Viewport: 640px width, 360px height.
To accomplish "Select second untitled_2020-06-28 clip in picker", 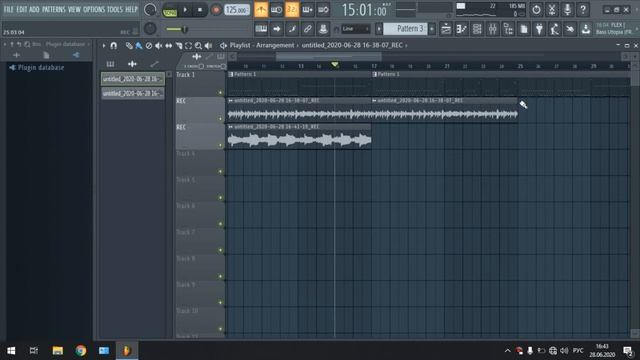I will pos(133,93).
